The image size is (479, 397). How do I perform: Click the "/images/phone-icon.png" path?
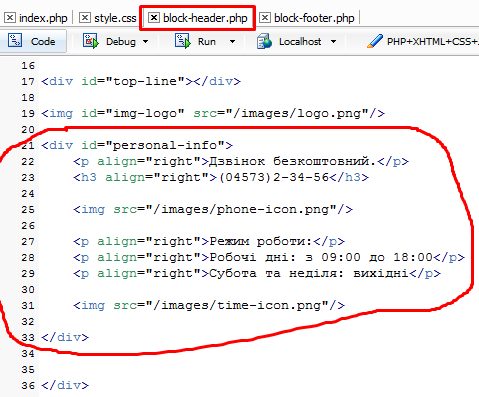pos(241,209)
